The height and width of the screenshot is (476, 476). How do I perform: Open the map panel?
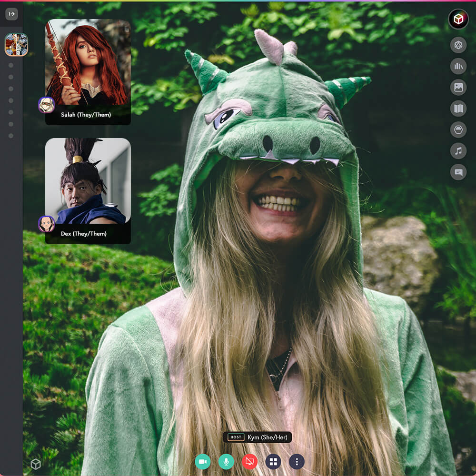[458, 109]
